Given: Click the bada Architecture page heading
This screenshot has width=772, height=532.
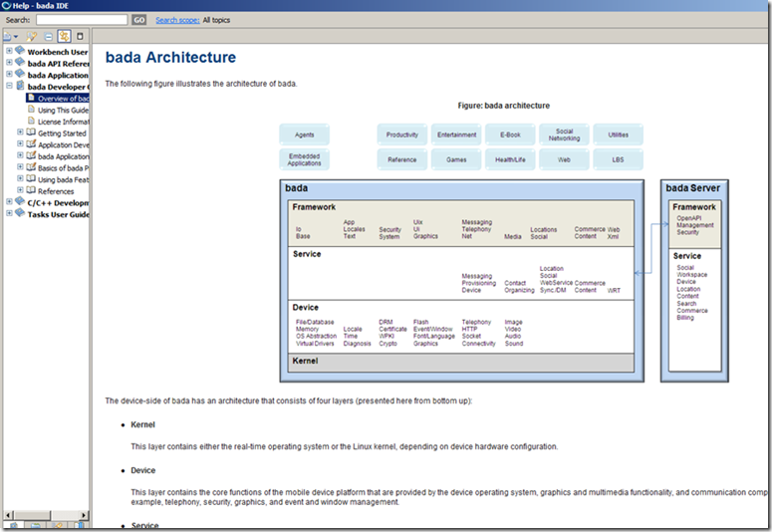Looking at the screenshot, I should (x=170, y=57).
